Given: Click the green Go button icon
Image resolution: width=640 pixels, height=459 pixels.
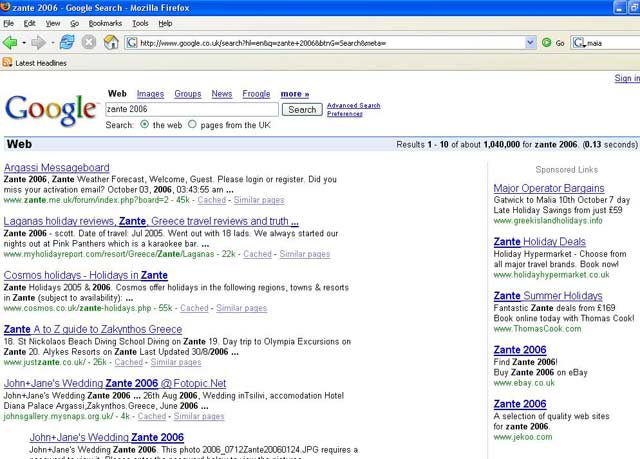Looking at the screenshot, I should [x=547, y=42].
